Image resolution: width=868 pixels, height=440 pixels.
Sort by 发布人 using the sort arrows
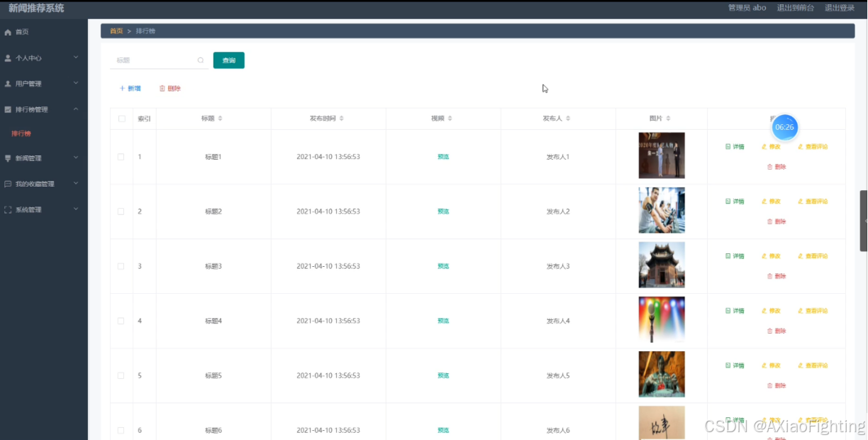point(568,119)
